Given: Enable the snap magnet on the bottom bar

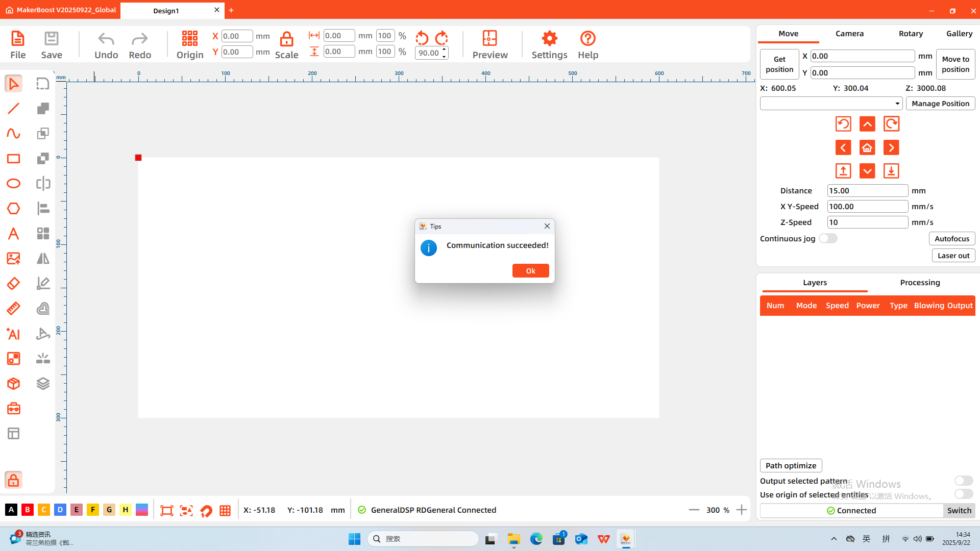Looking at the screenshot, I should click(x=206, y=510).
